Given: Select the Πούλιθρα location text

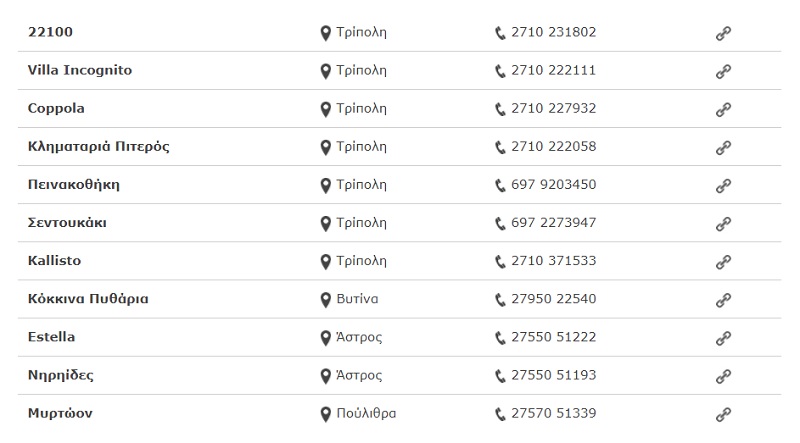Looking at the screenshot, I should click(x=366, y=412).
